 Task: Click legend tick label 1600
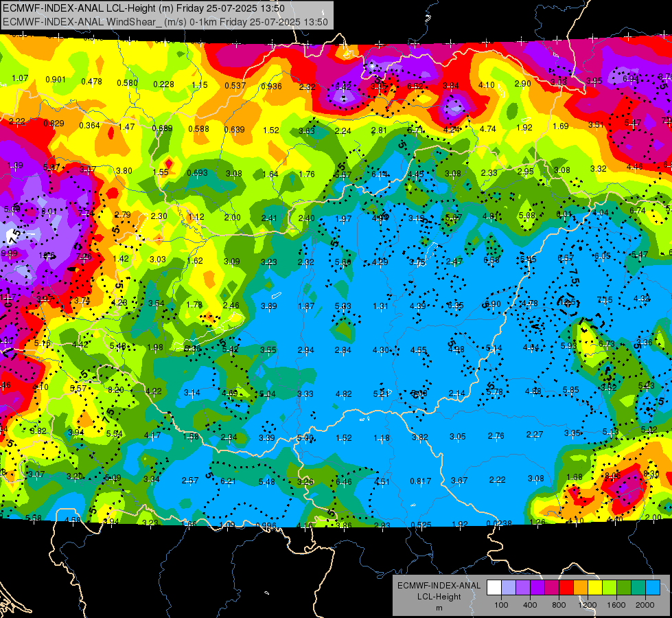pyautogui.click(x=616, y=605)
